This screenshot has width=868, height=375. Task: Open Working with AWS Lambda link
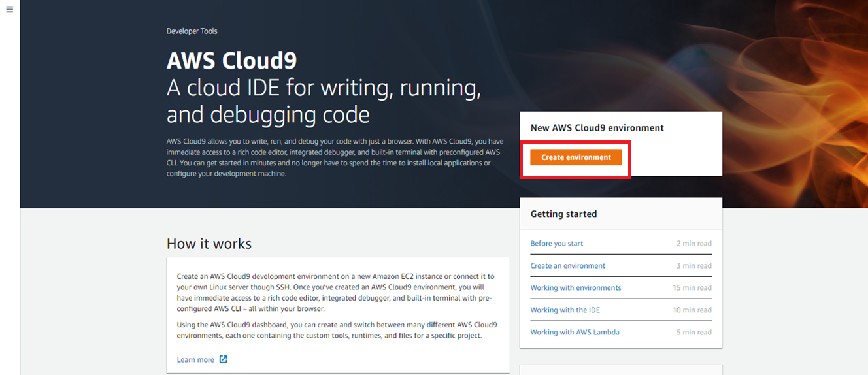[575, 333]
